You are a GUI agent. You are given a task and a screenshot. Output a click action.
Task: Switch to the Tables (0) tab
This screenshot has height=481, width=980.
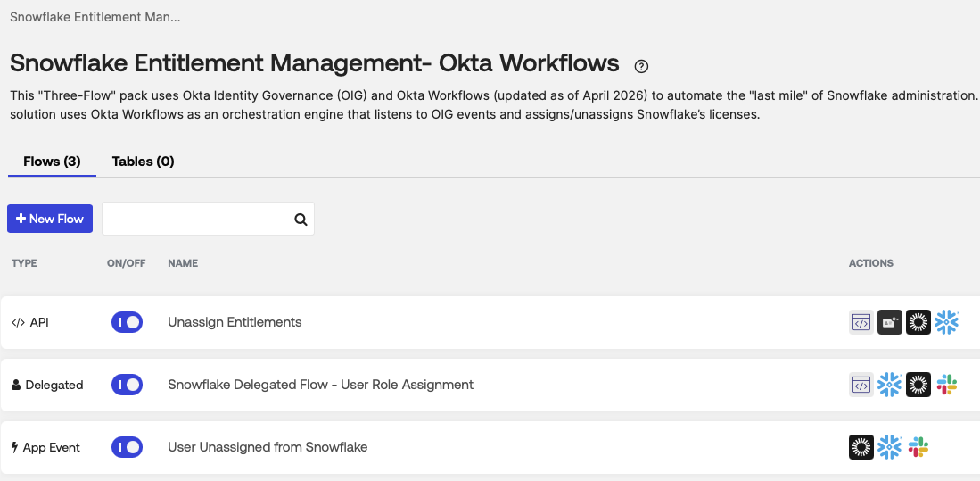click(x=144, y=162)
